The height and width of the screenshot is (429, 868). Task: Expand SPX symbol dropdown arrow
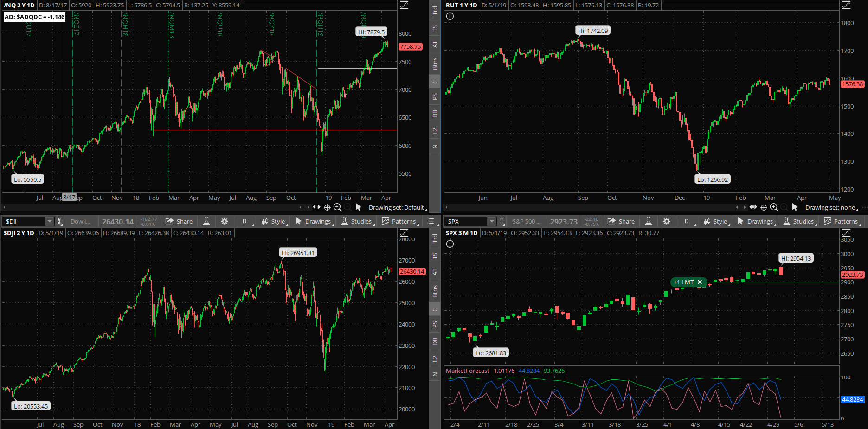click(x=491, y=221)
